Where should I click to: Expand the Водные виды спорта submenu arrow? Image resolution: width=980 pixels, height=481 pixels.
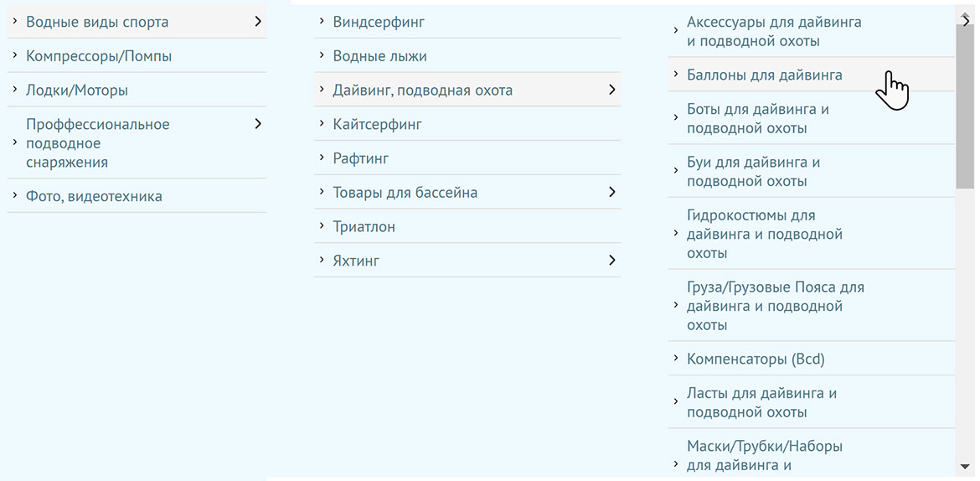point(257,22)
